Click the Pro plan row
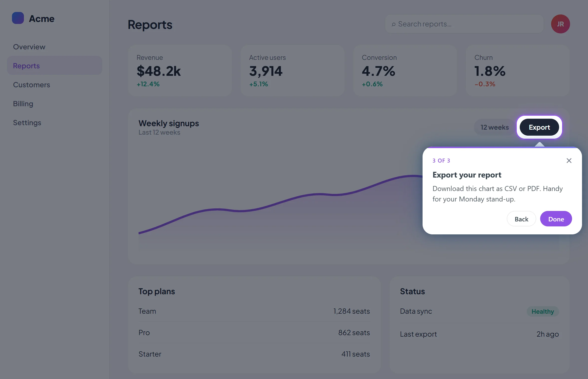 [x=254, y=333]
